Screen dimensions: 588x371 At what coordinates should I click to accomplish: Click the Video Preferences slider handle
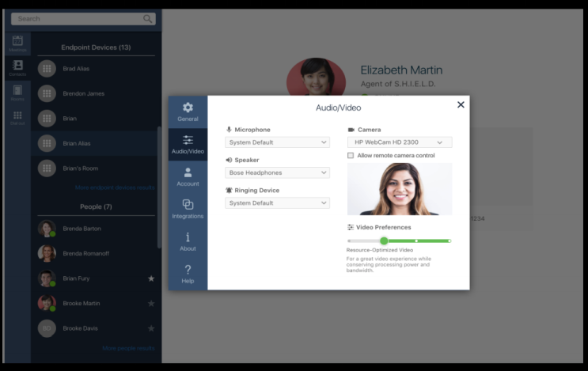[x=384, y=240]
